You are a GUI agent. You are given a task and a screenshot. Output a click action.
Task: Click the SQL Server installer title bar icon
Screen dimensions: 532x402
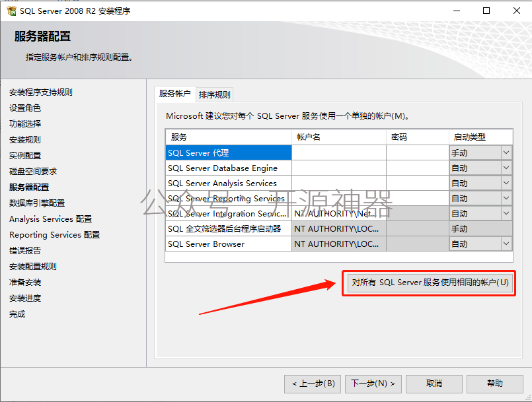point(11,11)
